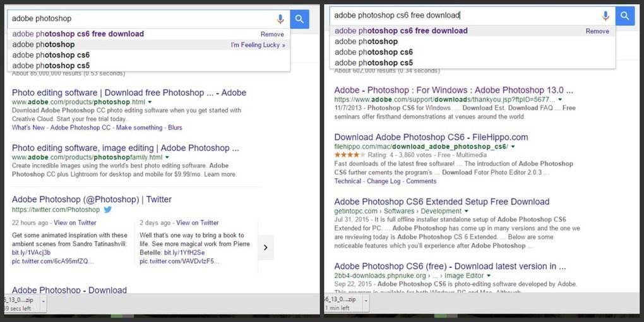The height and width of the screenshot is (322, 644).
Task: Open the arrow next to 2bb4-downloads.phpnuke.org Image Editor
Action: pyautogui.click(x=488, y=276)
